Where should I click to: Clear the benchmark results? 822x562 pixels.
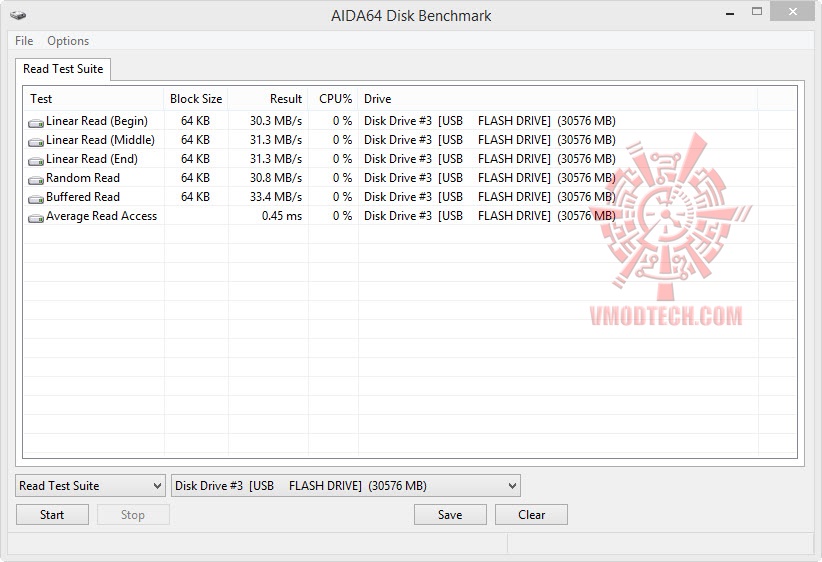[531, 515]
